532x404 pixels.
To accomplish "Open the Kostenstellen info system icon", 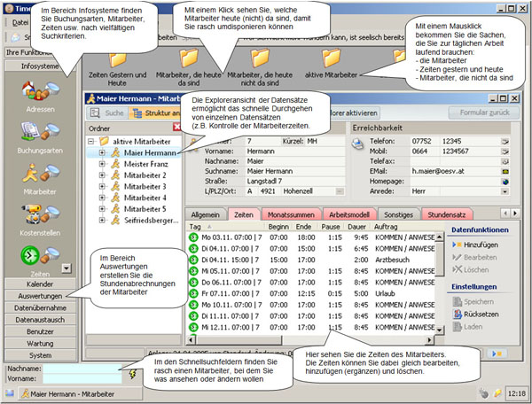I will (41, 214).
